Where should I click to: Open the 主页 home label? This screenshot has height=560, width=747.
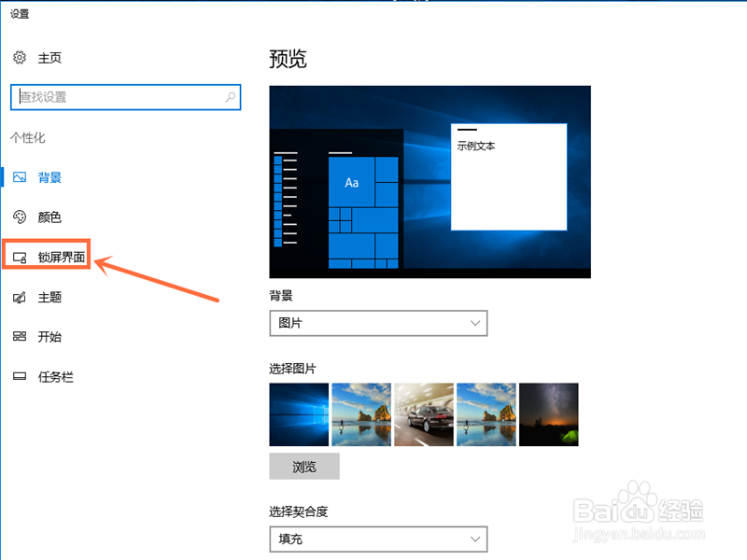click(x=49, y=58)
